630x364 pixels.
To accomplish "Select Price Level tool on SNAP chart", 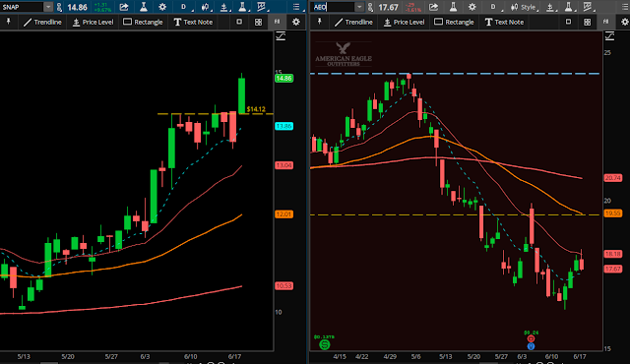I will click(93, 22).
